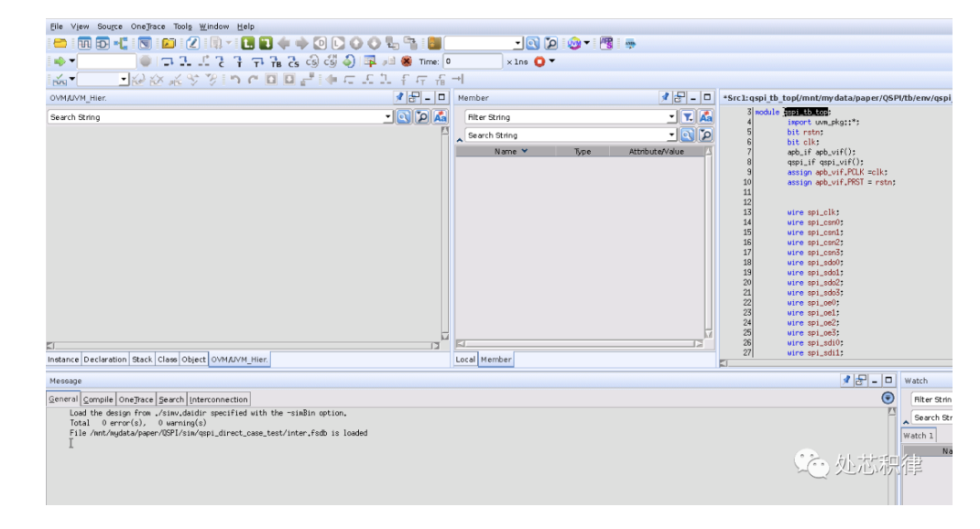Click the hierarchy tree toolbar icon
Screen dimensions: 980x529
point(121,43)
